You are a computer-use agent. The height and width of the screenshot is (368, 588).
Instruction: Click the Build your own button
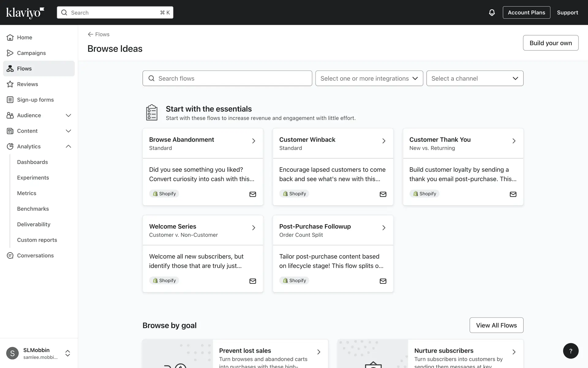(550, 43)
